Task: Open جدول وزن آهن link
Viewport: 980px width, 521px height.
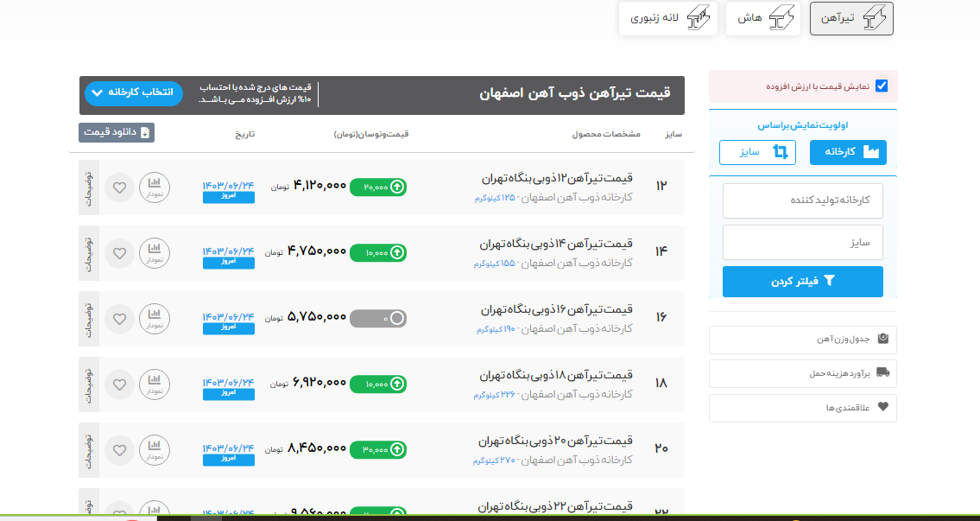Action: tap(803, 340)
